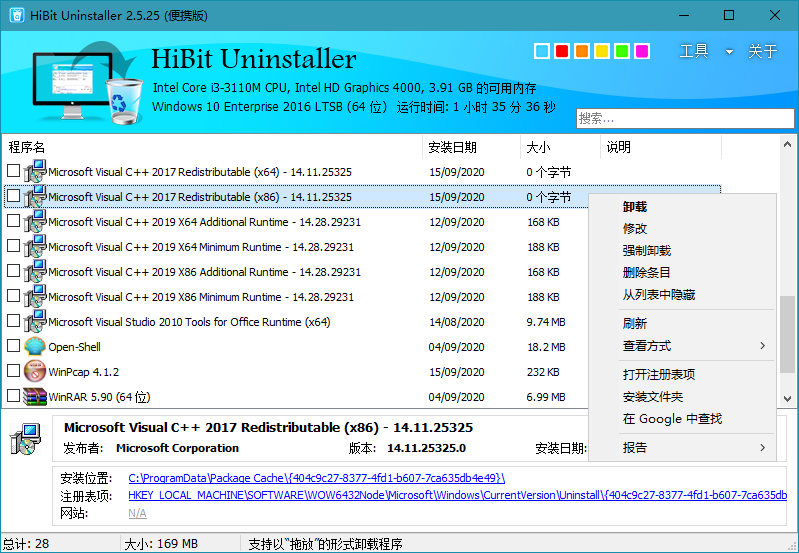Image resolution: width=799 pixels, height=553 pixels.
Task: Click the WinRAR books icon
Action: tap(35, 396)
